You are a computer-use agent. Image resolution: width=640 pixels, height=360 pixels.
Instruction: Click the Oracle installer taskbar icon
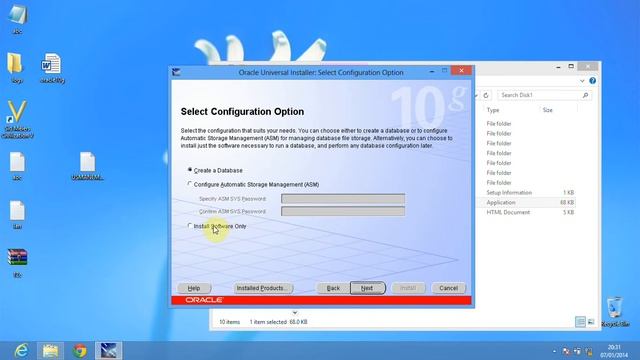(108, 351)
